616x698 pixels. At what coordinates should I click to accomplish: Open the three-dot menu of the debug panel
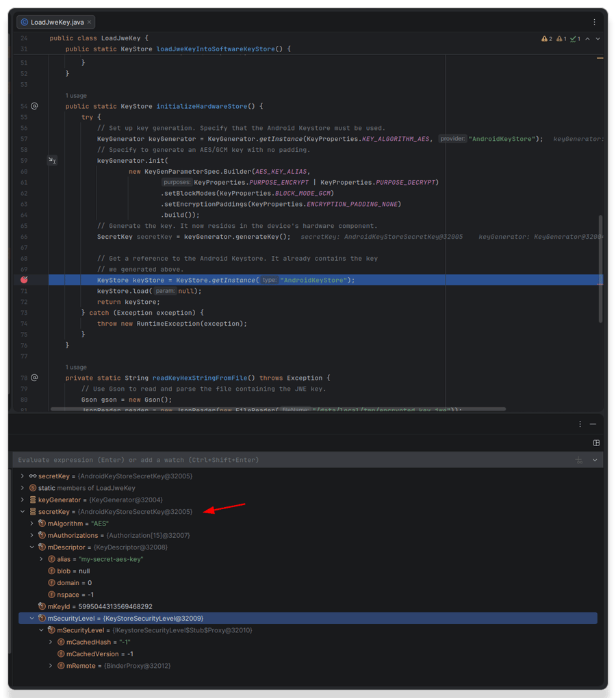pyautogui.click(x=579, y=424)
